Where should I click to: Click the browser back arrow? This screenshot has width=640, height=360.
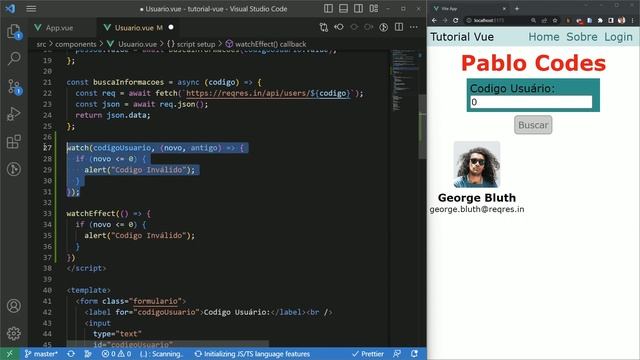tap(434, 20)
